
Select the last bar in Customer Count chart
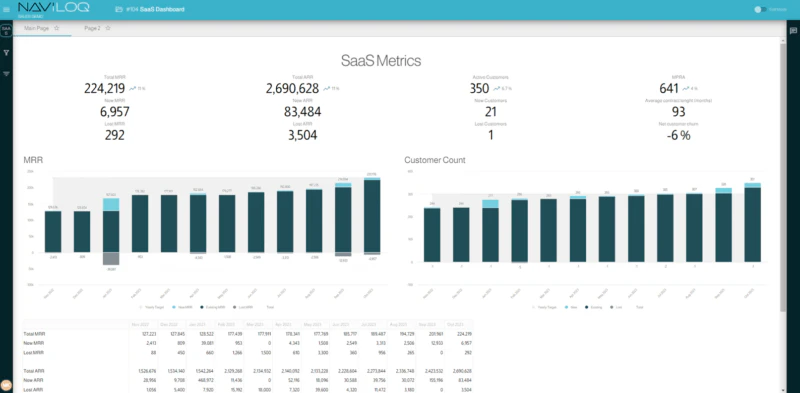[x=753, y=223]
